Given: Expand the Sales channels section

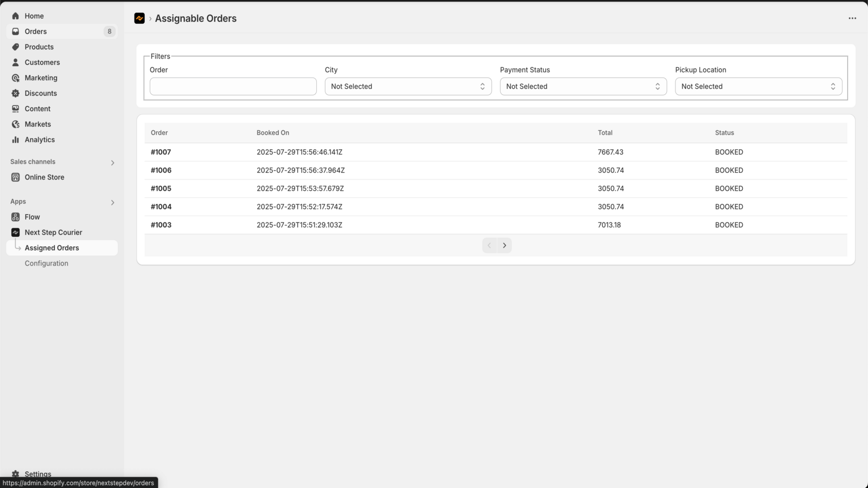Looking at the screenshot, I should (112, 163).
